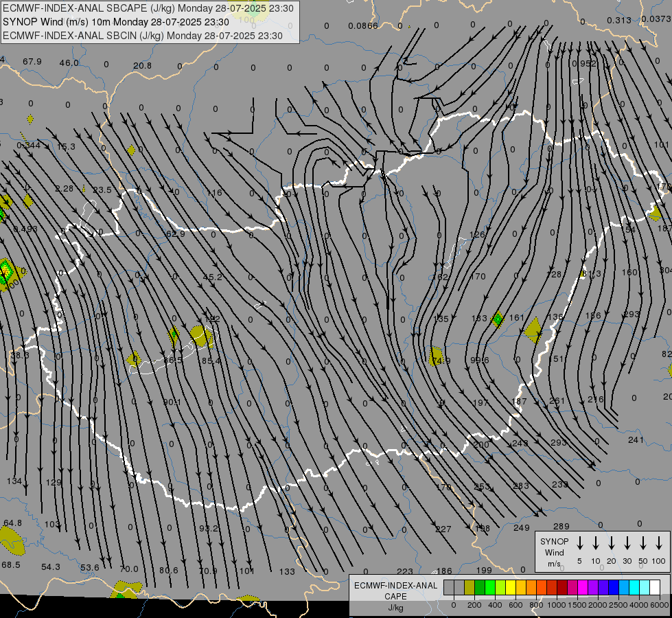Click the olive CAPE blob beside value 122
The image size is (672, 618).
[201, 335]
